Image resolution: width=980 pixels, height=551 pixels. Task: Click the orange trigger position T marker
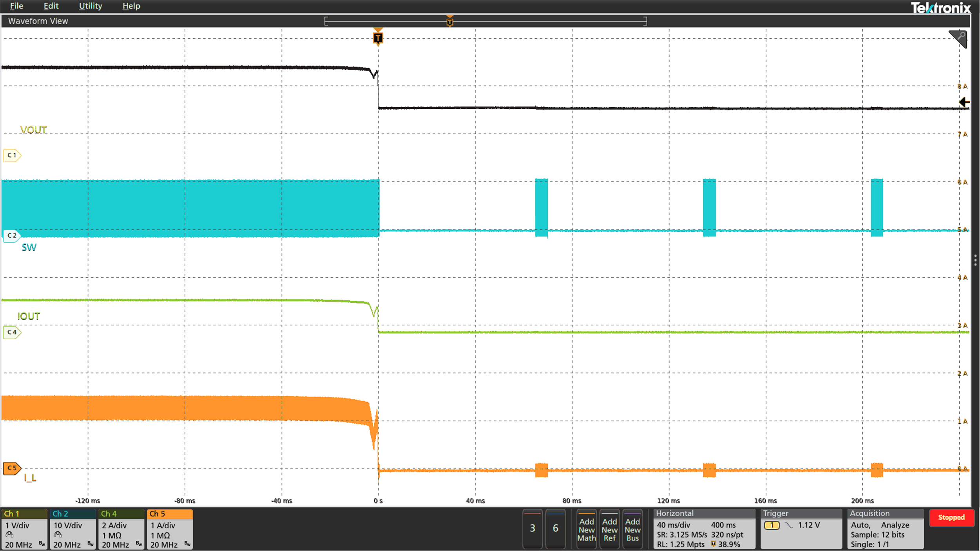[378, 38]
